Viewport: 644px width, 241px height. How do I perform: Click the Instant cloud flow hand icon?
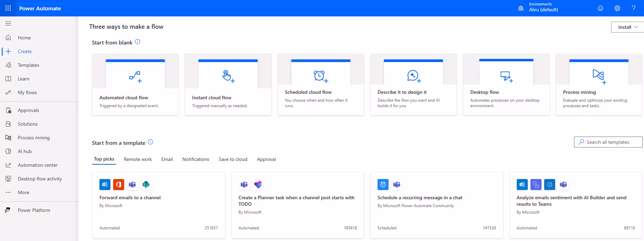[228, 76]
